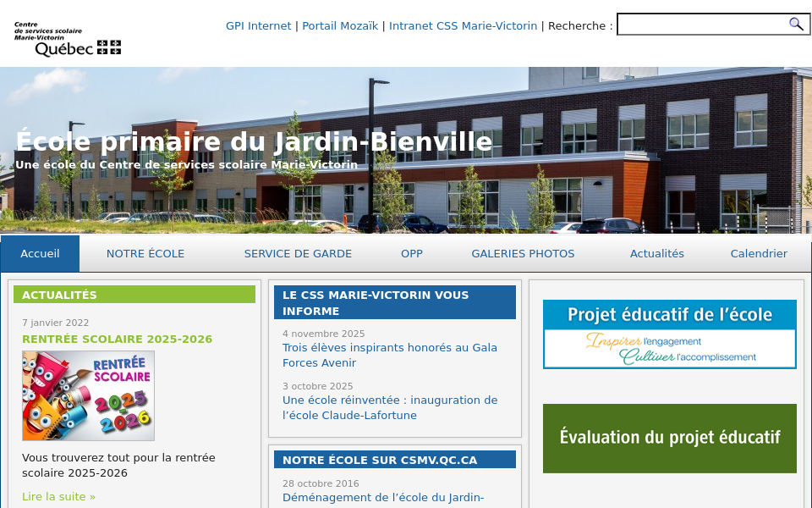Open Intranet CSS Marie-Victorin
Screen dimensions: 812x508
click(463, 25)
